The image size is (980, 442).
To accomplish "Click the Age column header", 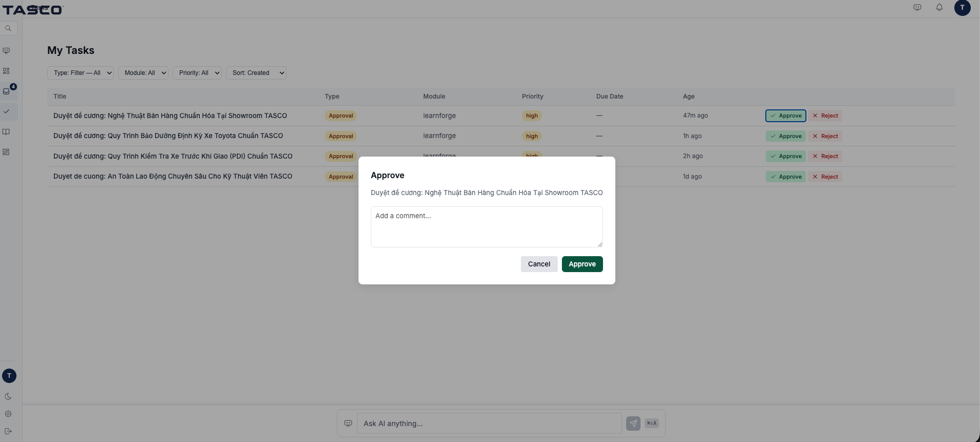I will pyautogui.click(x=689, y=97).
